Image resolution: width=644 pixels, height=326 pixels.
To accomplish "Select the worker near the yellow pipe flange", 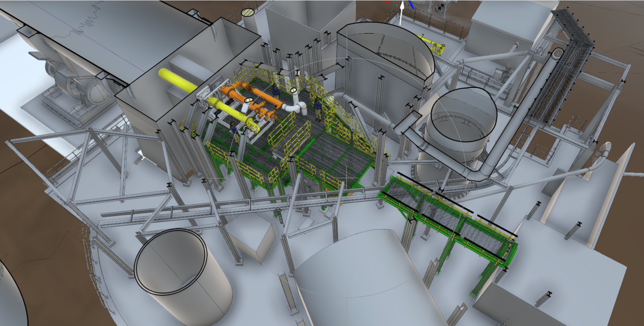I will [235, 133].
